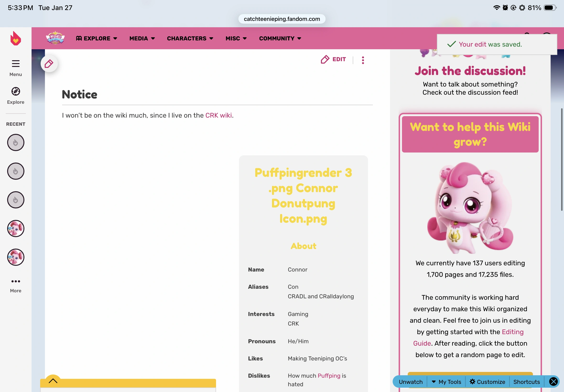Open the first pink character recent wiki thumbnail

(16, 229)
